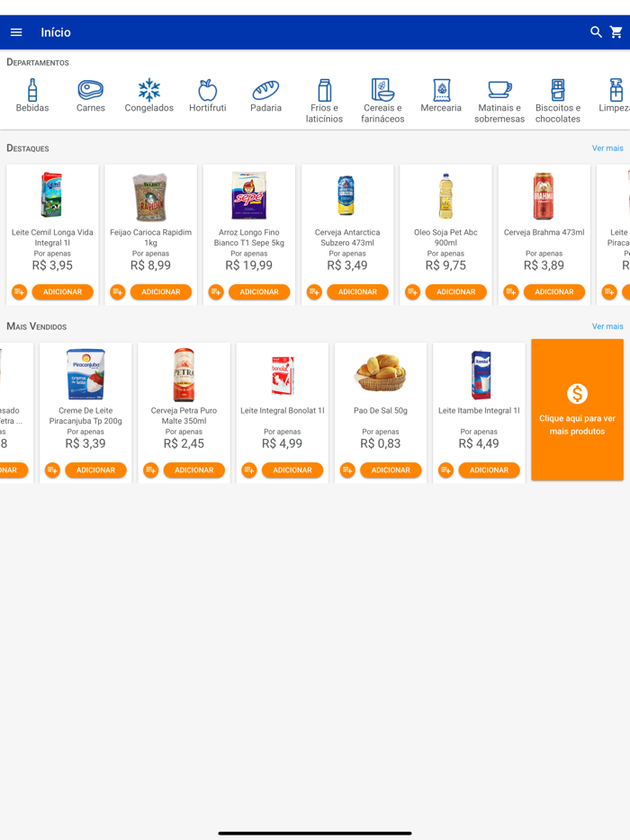Image resolution: width=630 pixels, height=840 pixels.
Task: Click the price R$ 9,75
Action: 445,265
